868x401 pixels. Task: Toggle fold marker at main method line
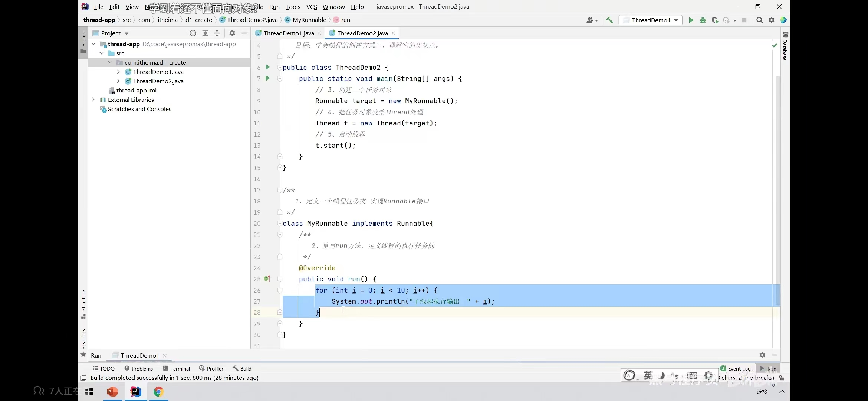coord(280,79)
